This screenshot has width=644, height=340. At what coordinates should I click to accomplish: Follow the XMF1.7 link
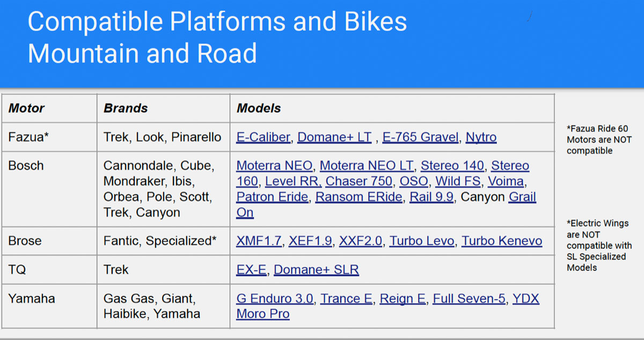click(x=259, y=241)
